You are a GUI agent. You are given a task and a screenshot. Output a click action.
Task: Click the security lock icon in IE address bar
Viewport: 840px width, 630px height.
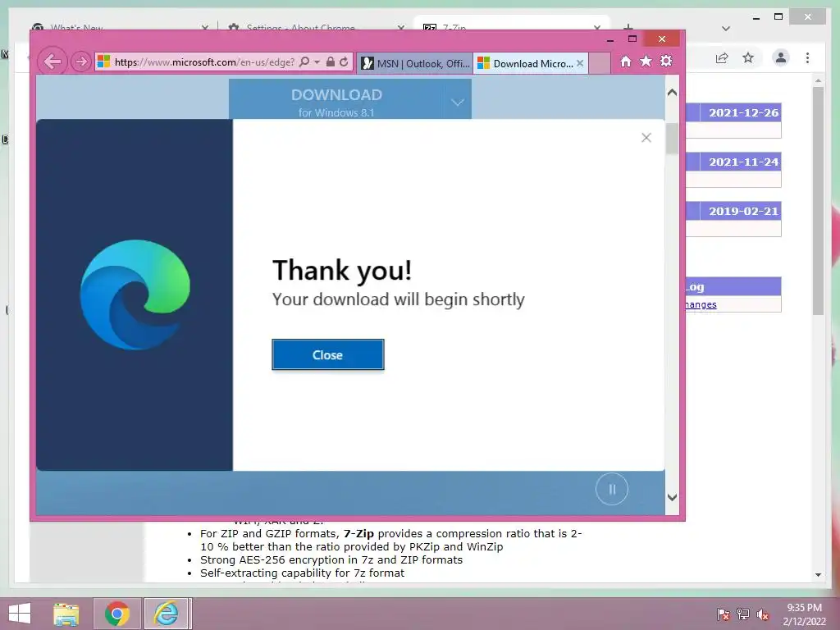pyautogui.click(x=331, y=62)
